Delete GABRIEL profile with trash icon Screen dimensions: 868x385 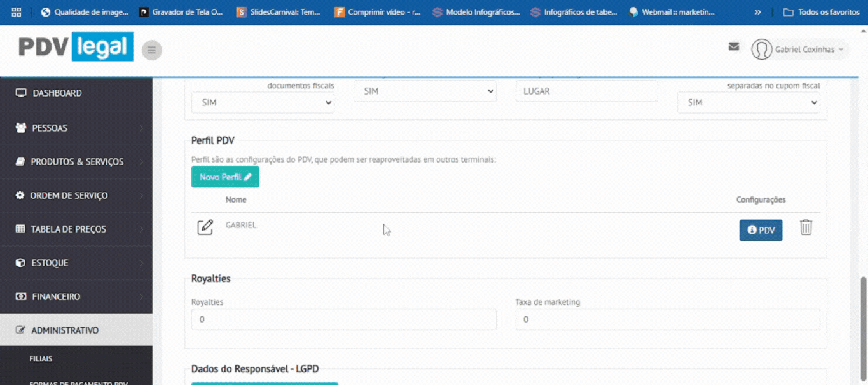806,227
